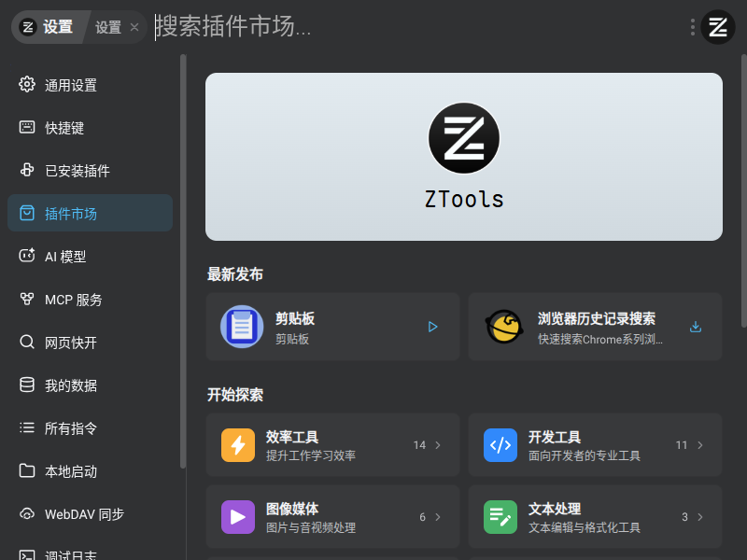Click the main content vertical scrollbar

point(744,190)
